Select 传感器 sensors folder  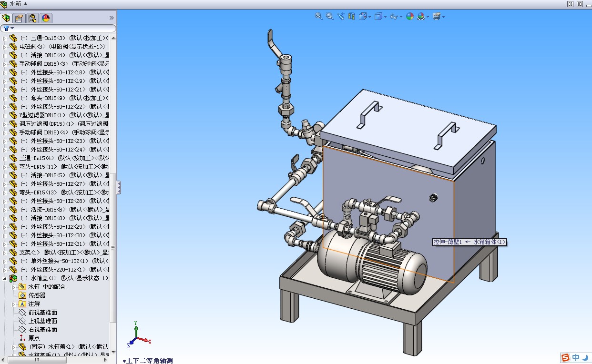click(37, 295)
